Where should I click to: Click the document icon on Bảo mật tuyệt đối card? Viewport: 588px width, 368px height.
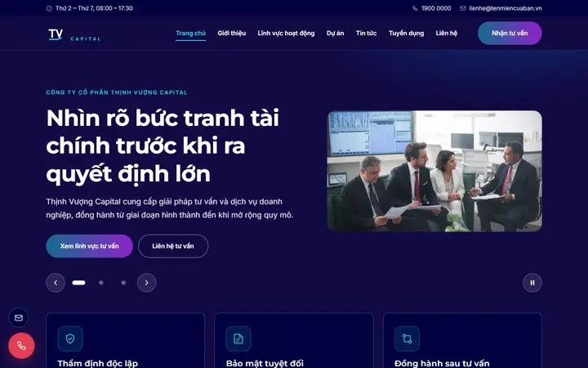tap(238, 339)
